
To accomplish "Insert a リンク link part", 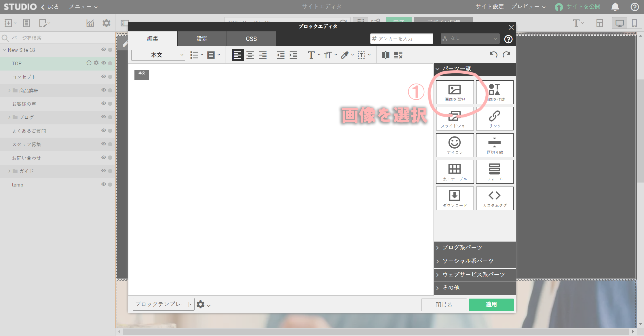I will [x=495, y=119].
